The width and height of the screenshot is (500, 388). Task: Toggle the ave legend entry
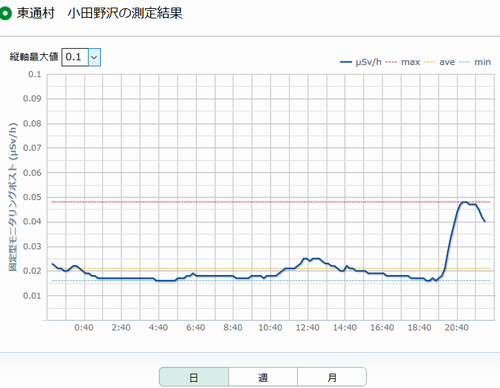pos(440,62)
